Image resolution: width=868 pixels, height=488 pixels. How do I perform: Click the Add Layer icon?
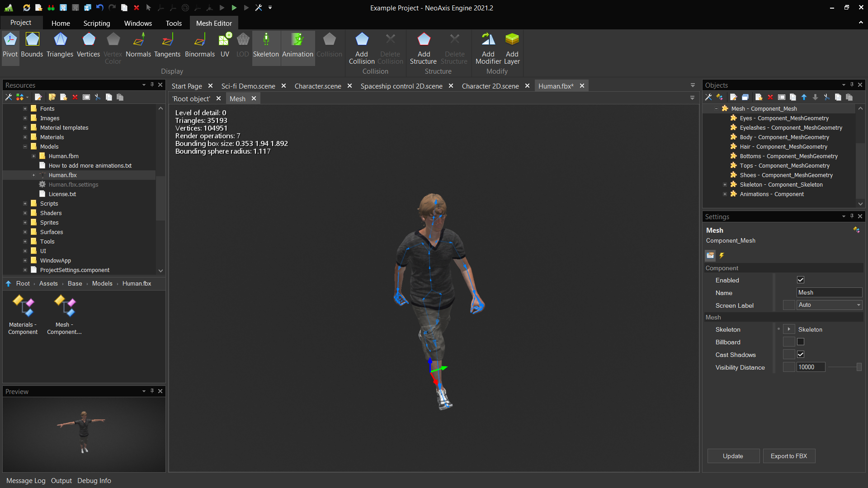pyautogui.click(x=512, y=40)
